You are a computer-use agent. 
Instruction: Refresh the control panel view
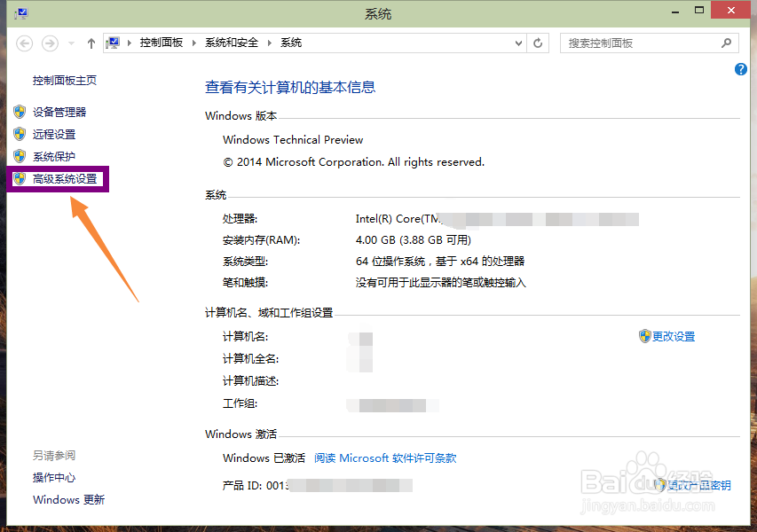coord(538,43)
